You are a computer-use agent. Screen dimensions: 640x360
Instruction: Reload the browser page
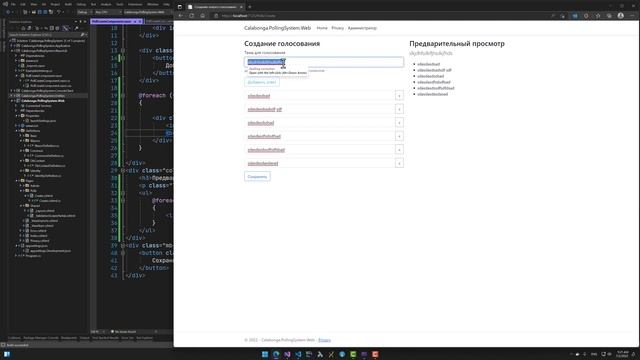pyautogui.click(x=191, y=16)
